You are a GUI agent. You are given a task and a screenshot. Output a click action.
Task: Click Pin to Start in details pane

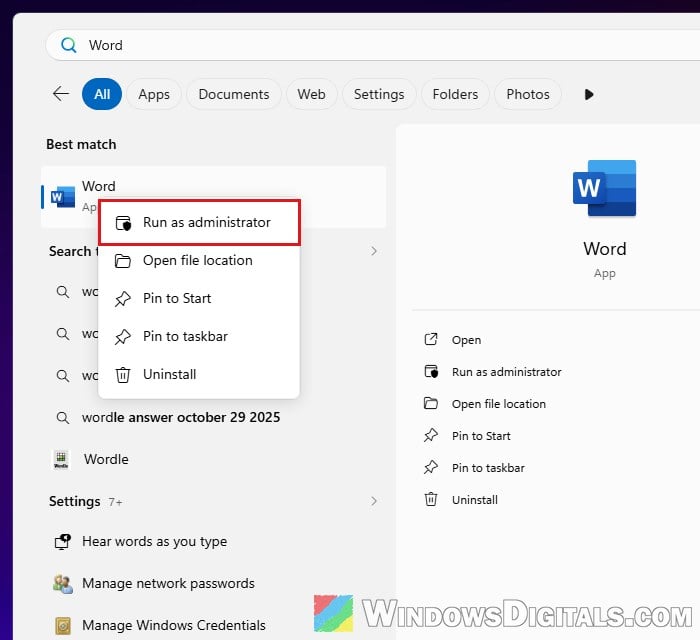click(481, 436)
